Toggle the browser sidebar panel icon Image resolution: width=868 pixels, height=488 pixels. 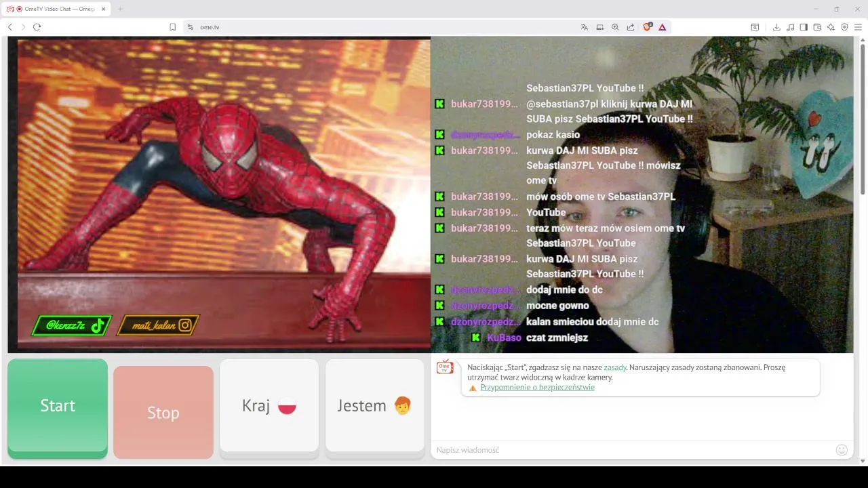[804, 27]
